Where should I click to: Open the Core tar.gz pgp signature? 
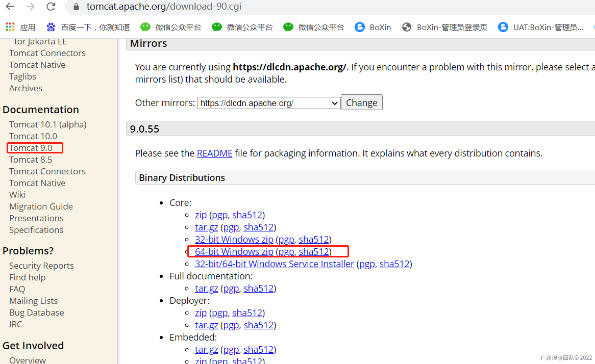[231, 227]
